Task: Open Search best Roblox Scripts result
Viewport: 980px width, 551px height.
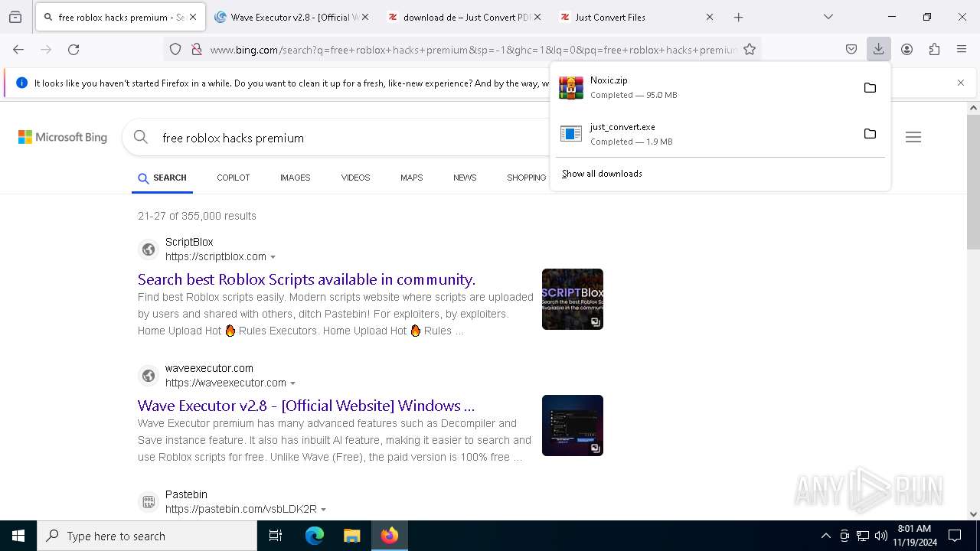Action: 306,279
